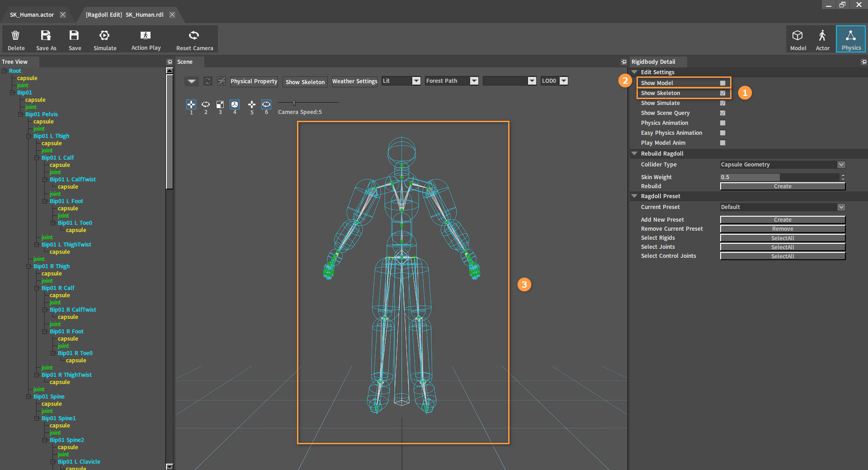Switch to Actor mode icon
The image size is (868, 470).
[822, 36]
